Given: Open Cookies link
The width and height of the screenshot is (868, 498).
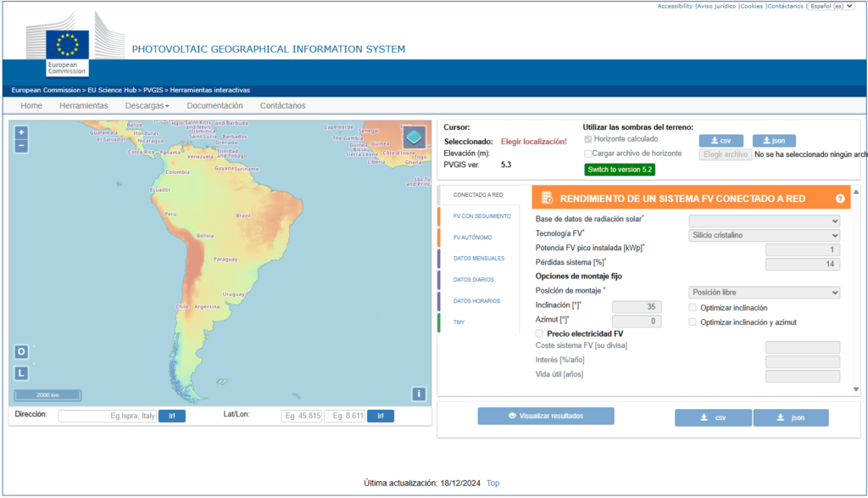Looking at the screenshot, I should click(x=751, y=6).
